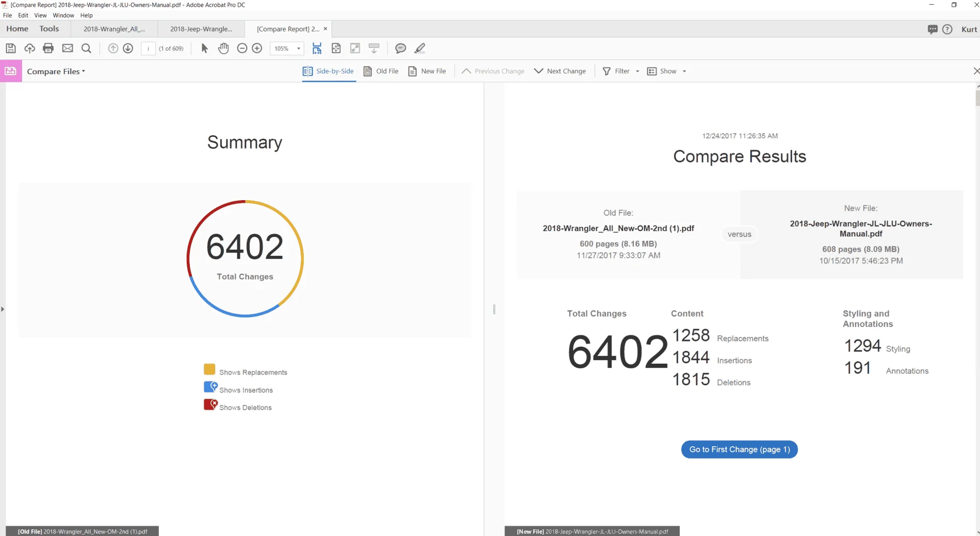Open the 2018-Wrangler_All document tab
Screen dimensions: 980x536
[x=114, y=29]
